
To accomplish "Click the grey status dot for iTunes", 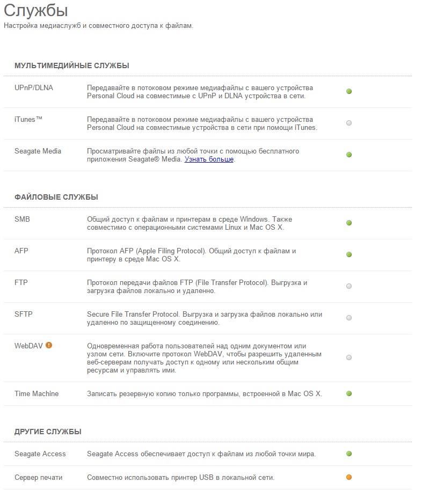I will click(349, 123).
